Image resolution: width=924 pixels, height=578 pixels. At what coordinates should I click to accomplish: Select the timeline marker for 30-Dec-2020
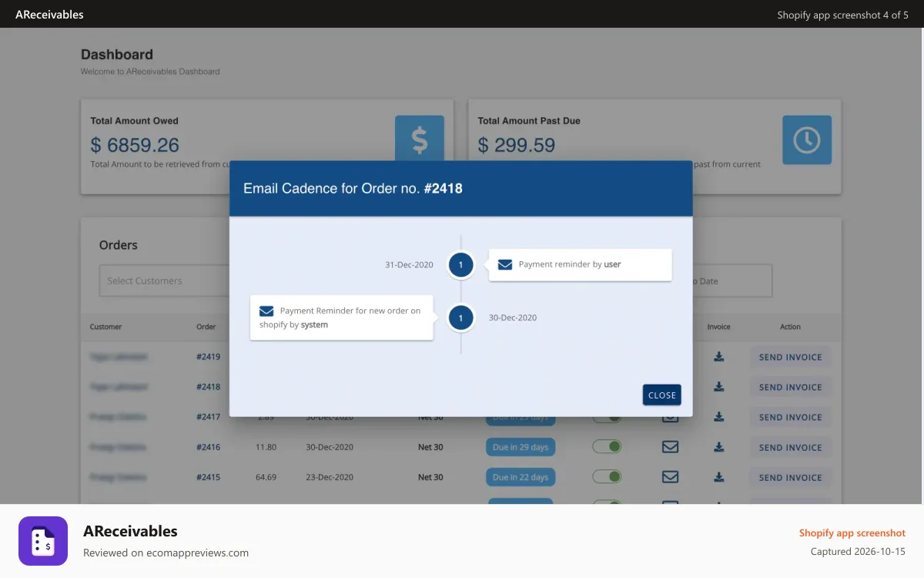tap(460, 318)
